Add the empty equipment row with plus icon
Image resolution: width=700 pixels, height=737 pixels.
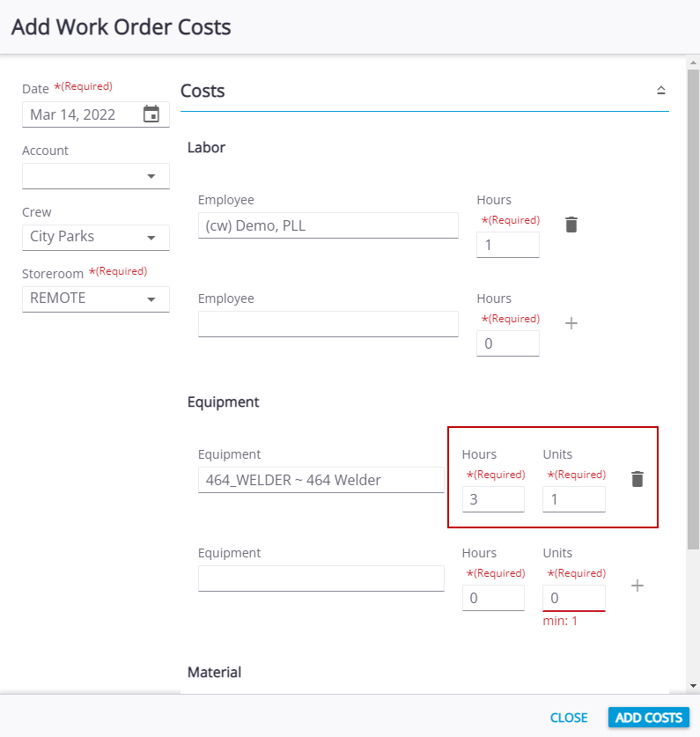coord(637,586)
